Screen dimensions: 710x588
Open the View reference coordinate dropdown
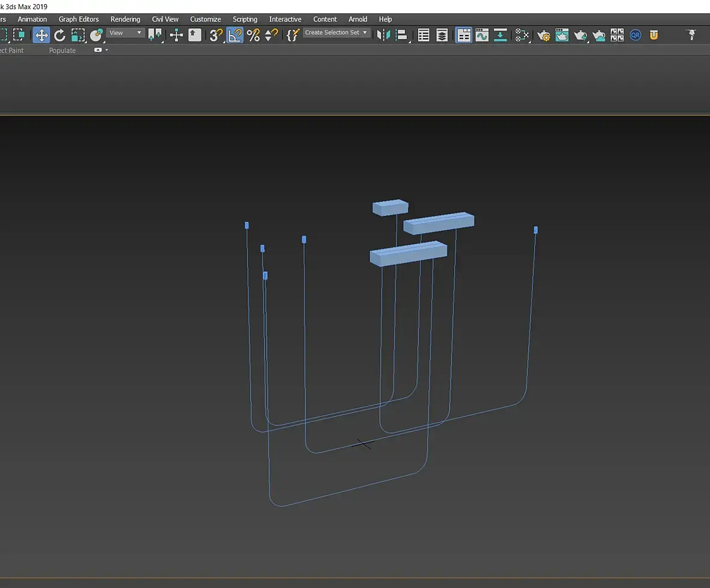click(x=126, y=33)
